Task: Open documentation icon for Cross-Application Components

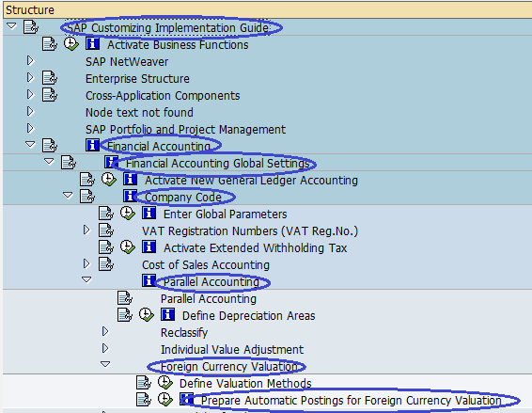Action: point(50,94)
